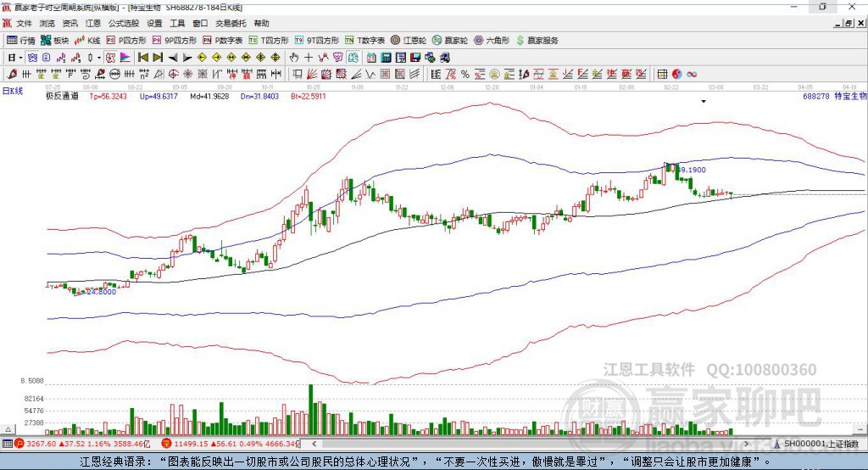The width and height of the screenshot is (868, 470).
Task: Select the hand pan tool
Action: pyautogui.click(x=294, y=58)
